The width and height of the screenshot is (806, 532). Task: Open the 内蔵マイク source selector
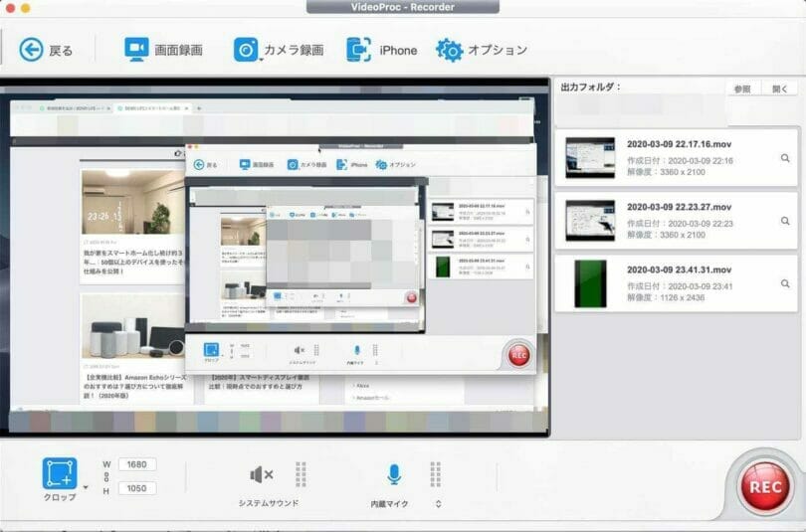coord(438,504)
